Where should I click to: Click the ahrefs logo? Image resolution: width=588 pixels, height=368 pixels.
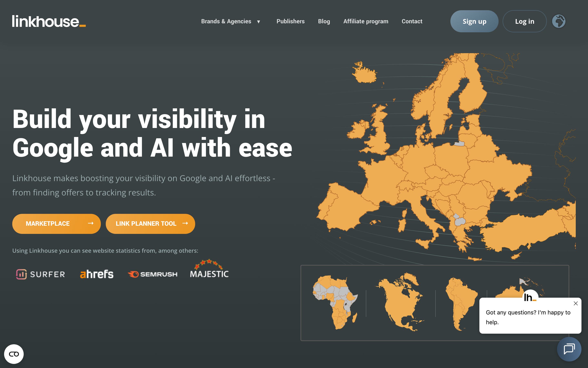pyautogui.click(x=97, y=274)
